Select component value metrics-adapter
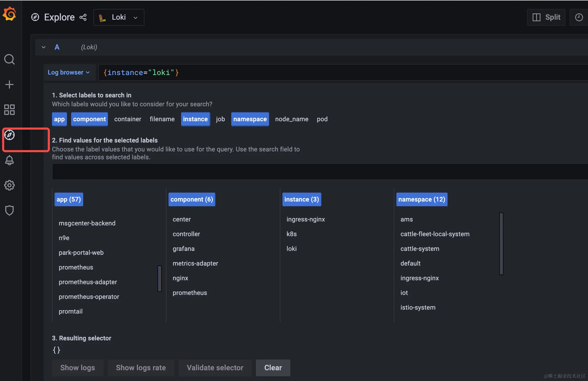 [195, 263]
